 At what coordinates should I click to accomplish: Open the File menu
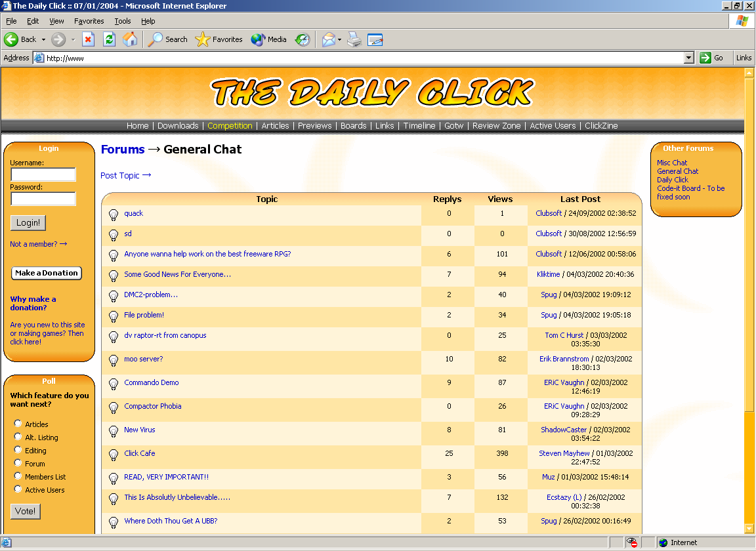[11, 21]
